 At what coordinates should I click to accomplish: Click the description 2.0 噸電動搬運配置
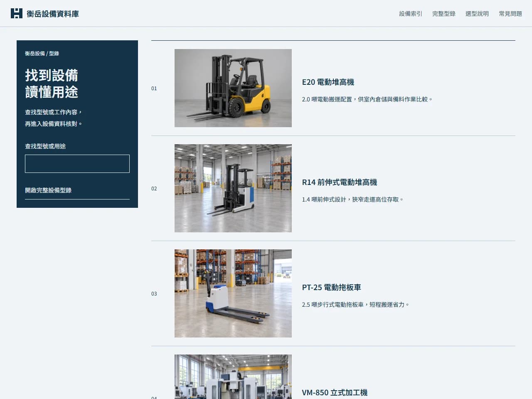(367, 99)
